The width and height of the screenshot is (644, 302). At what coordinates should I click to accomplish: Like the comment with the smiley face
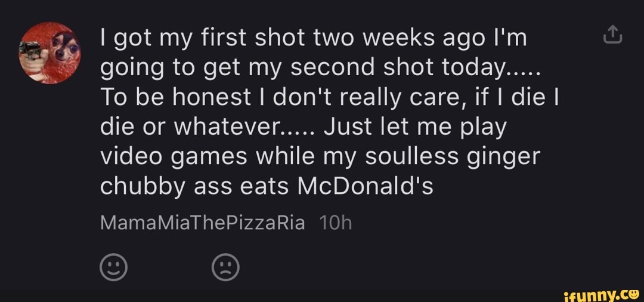click(112, 268)
